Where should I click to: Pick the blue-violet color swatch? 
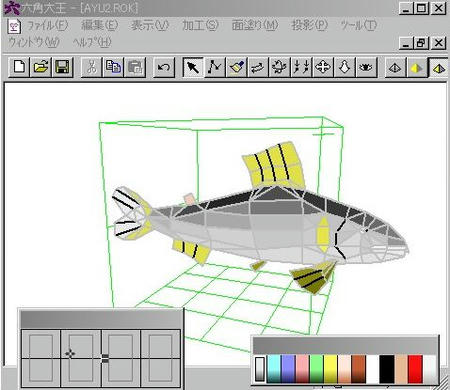(x=288, y=369)
